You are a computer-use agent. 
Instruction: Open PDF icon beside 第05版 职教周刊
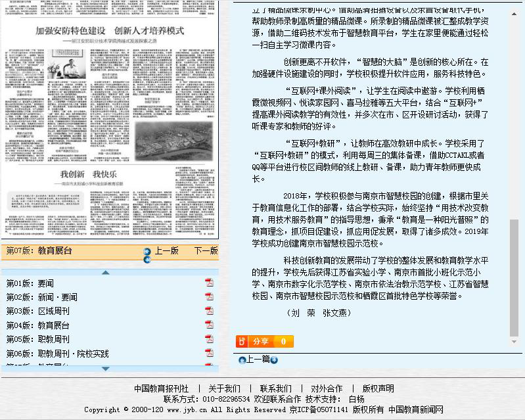pos(209,339)
